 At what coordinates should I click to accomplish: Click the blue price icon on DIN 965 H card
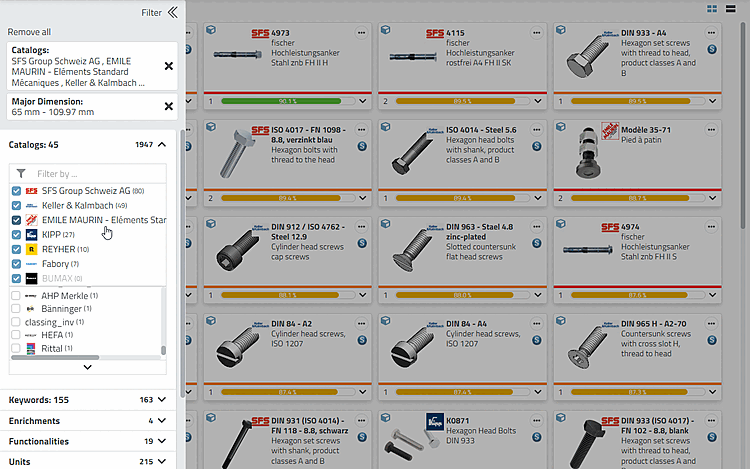pyautogui.click(x=712, y=340)
